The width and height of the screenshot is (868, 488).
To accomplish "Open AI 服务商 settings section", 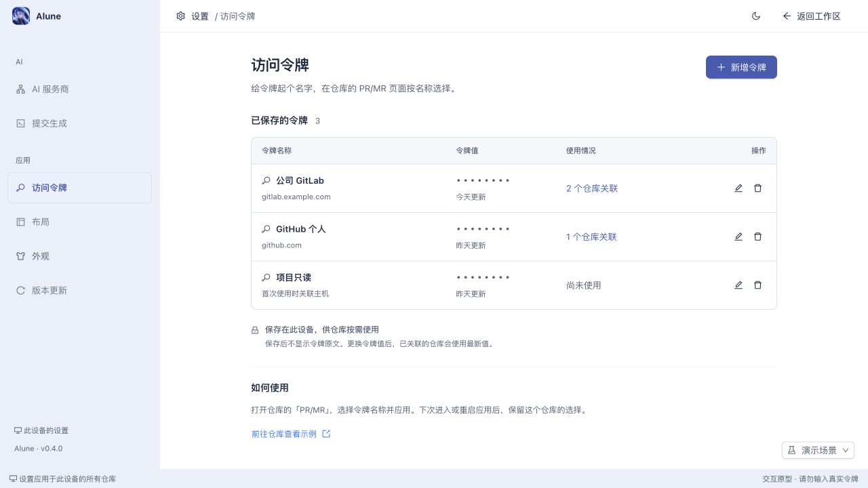I will point(79,89).
